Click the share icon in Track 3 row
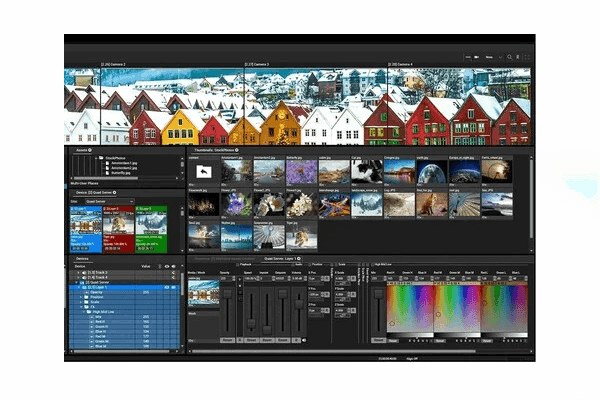The height and width of the screenshot is (400, 600). pyautogui.click(x=173, y=273)
